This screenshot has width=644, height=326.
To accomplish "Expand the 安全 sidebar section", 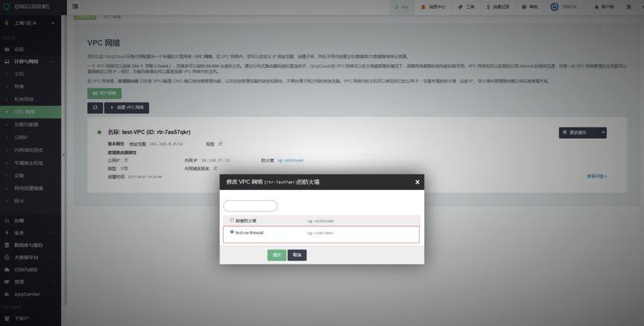I will pos(30,233).
